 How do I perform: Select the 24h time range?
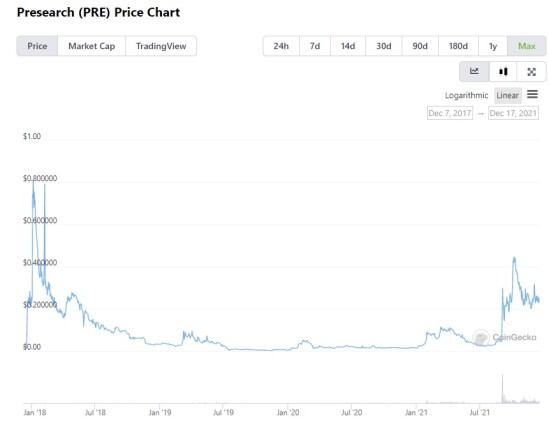pyautogui.click(x=281, y=46)
